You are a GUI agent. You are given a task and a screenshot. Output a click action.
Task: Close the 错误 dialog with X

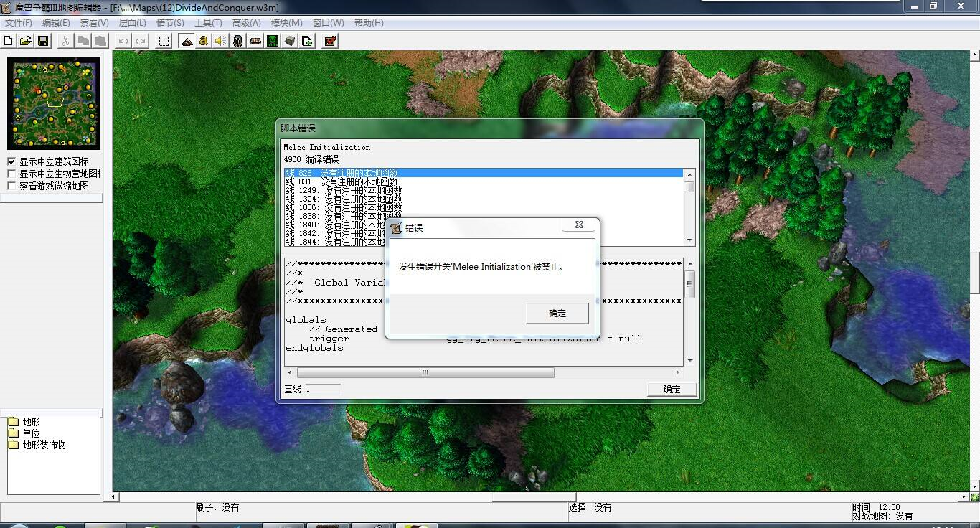pyautogui.click(x=578, y=225)
